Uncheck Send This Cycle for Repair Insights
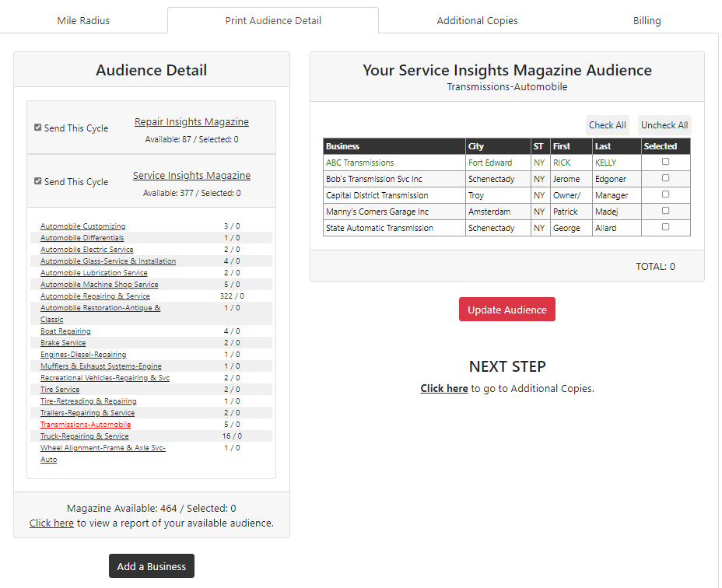The image size is (722, 588). pyautogui.click(x=38, y=128)
